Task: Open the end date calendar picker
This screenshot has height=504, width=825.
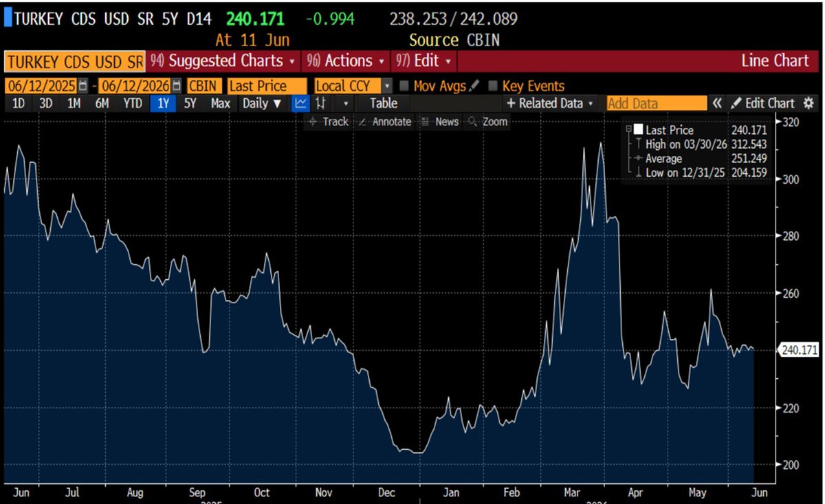Action: [177, 86]
